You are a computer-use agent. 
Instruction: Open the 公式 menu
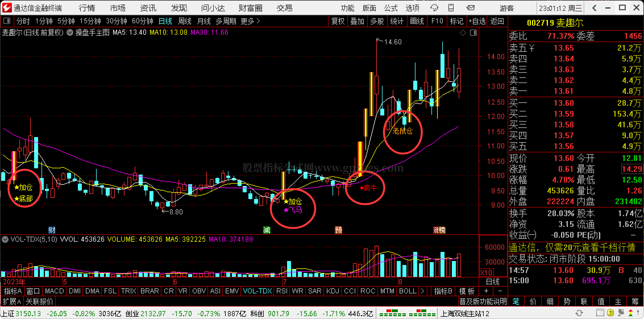tap(391, 8)
